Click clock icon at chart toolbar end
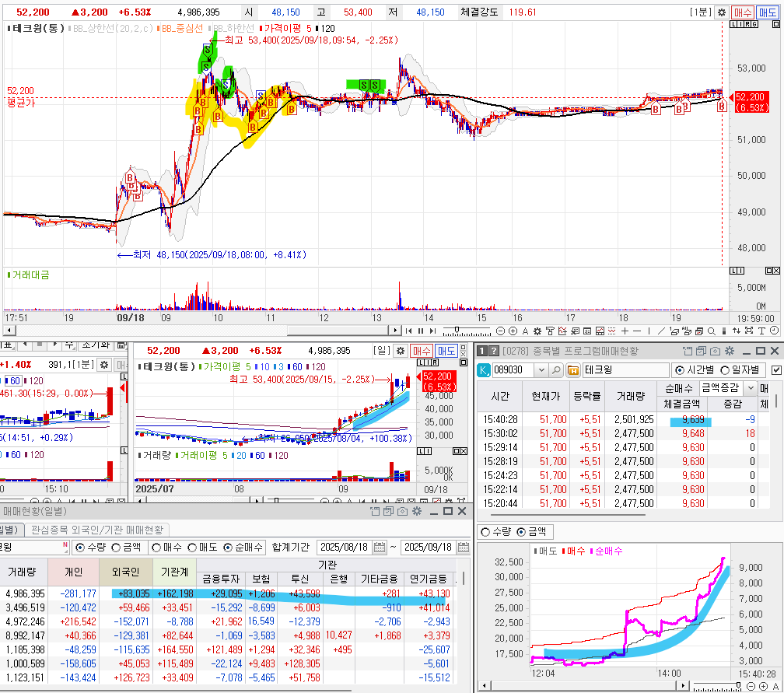 pyautogui.click(x=775, y=330)
